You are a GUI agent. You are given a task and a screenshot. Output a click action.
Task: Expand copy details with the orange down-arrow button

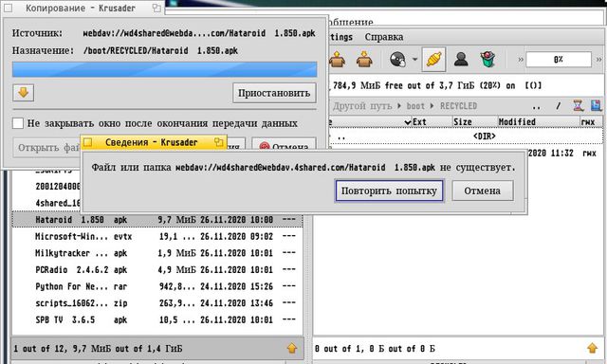pyautogui.click(x=23, y=93)
